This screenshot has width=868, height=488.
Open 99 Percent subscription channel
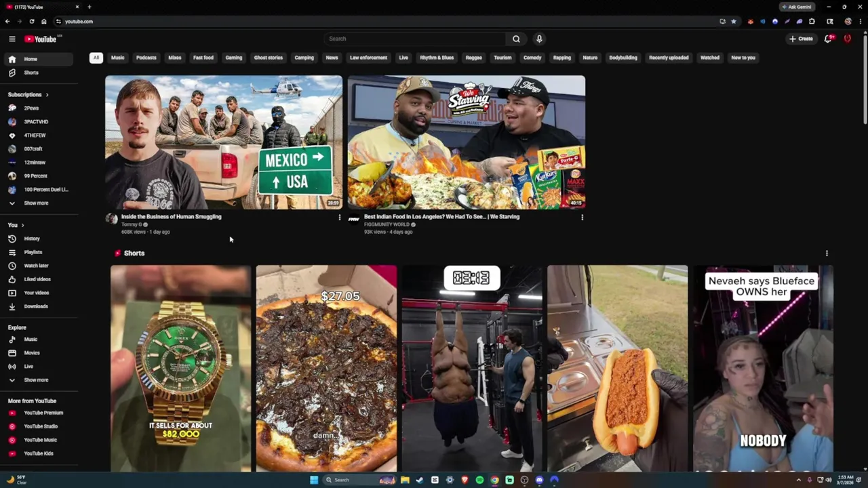tap(39, 176)
